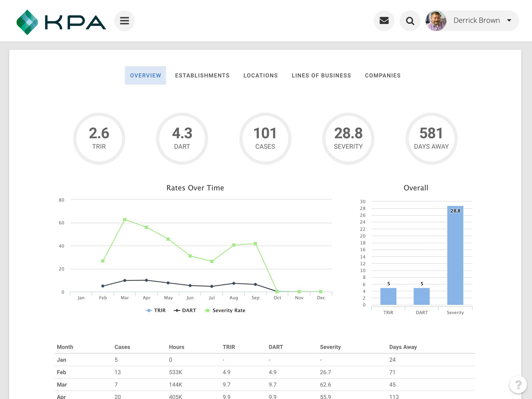This screenshot has width=532, height=399.
Task: Toggle the TRIR series in chart legend
Action: click(x=156, y=310)
